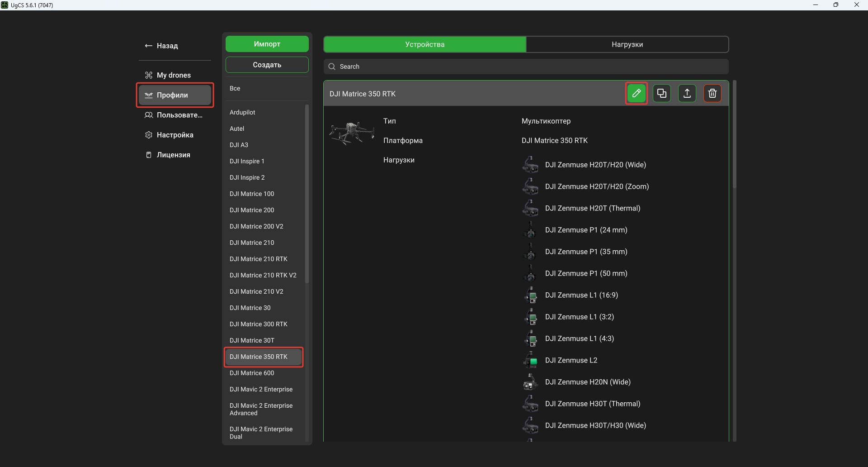The image size is (868, 467).
Task: Switch to the Устройства tab
Action: click(x=425, y=44)
